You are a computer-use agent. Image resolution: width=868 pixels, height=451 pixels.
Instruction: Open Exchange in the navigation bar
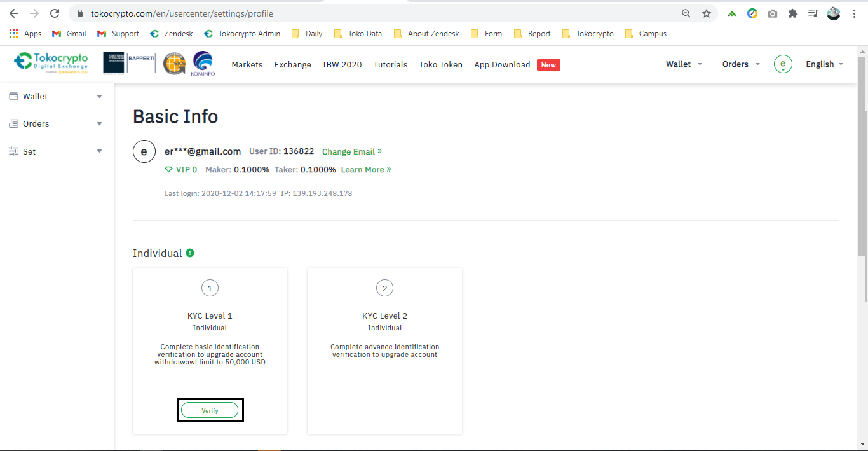(293, 64)
